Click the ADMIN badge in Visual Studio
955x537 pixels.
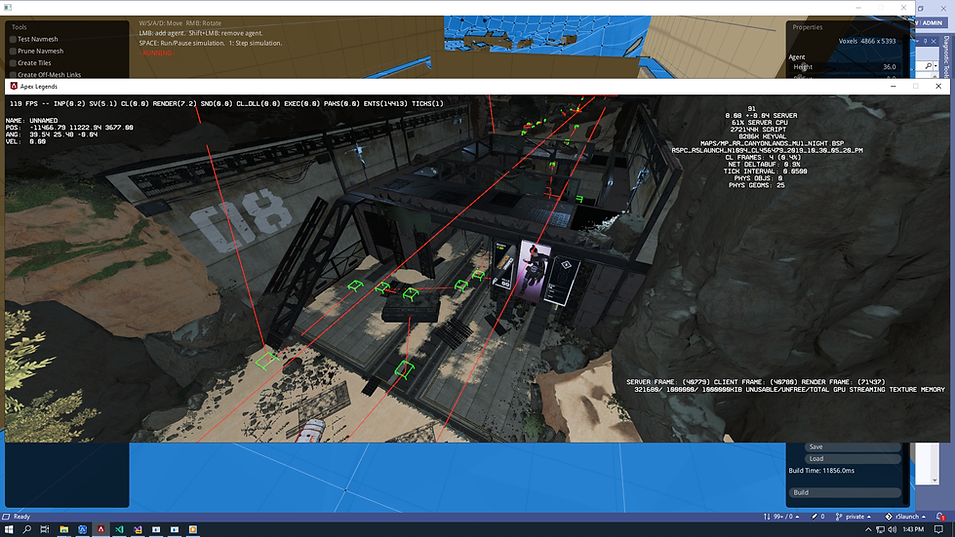tap(932, 23)
